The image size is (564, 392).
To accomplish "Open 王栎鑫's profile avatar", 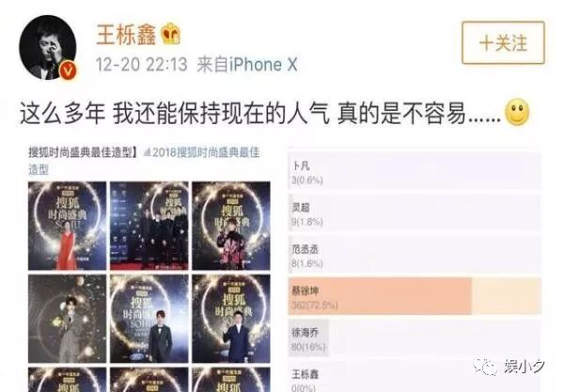I will [48, 47].
